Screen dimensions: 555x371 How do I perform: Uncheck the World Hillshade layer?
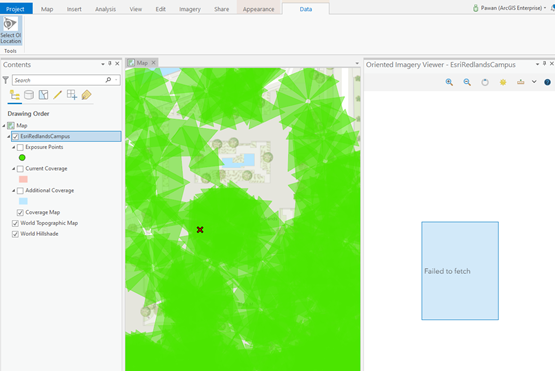pos(15,234)
